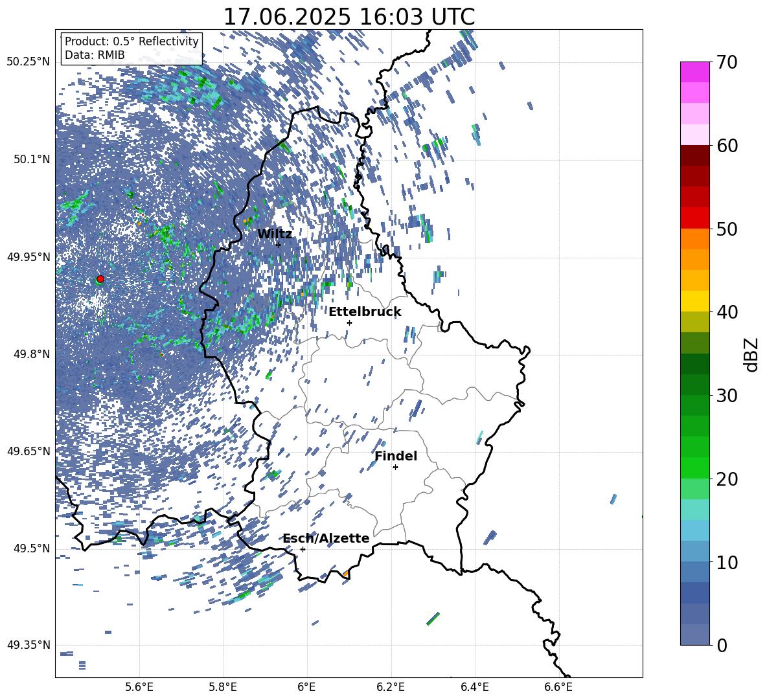Click the red radar site marker
The height and width of the screenshot is (700, 767).
tap(100, 279)
